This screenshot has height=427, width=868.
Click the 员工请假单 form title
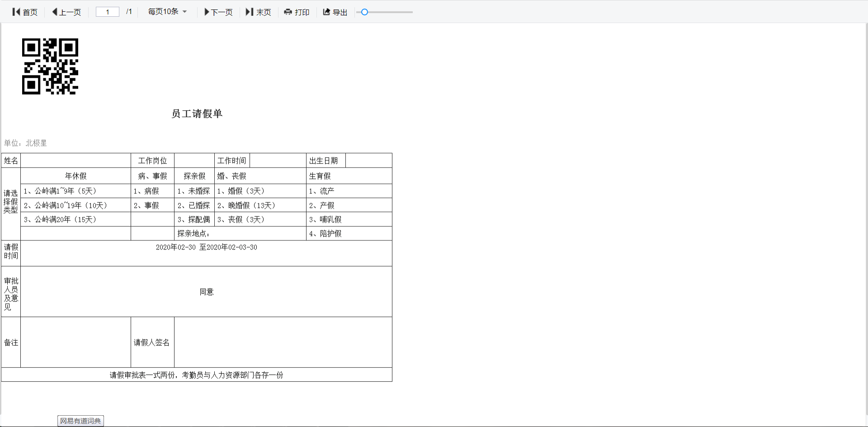tap(197, 114)
